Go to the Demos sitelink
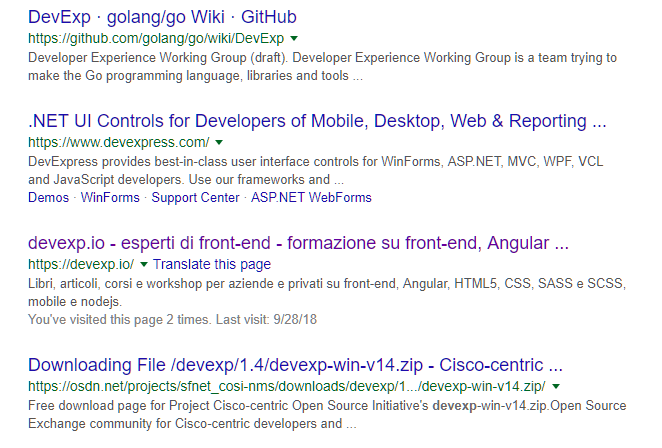 point(48,198)
